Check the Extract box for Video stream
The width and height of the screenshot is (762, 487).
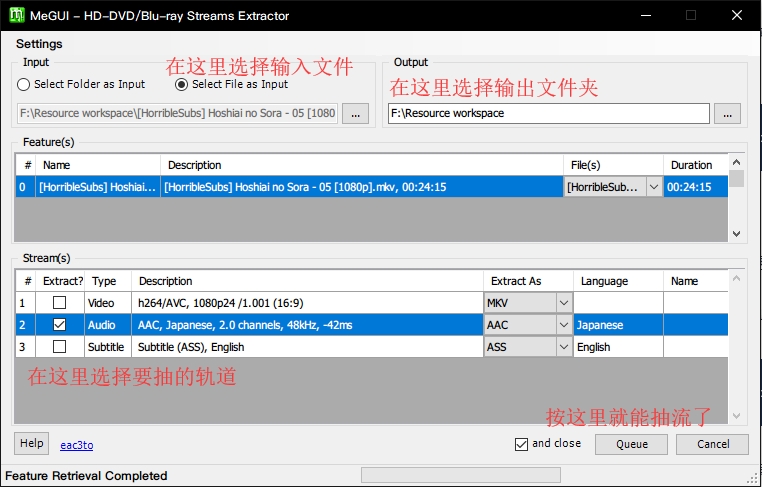(x=59, y=303)
